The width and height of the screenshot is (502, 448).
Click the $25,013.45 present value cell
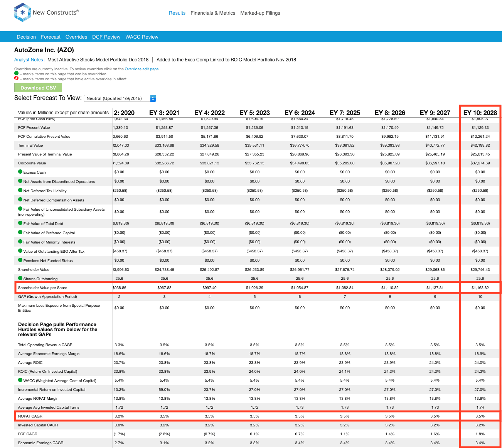(x=480, y=154)
